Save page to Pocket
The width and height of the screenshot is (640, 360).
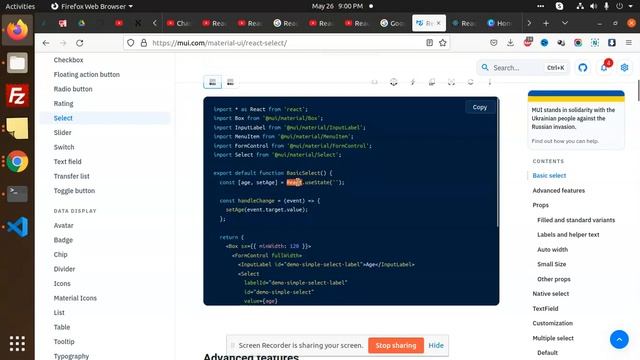click(x=493, y=43)
